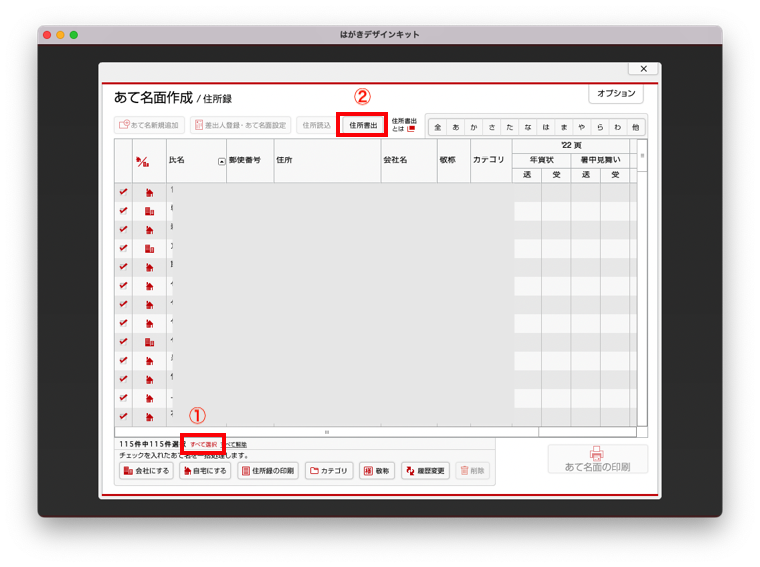Click the 自宅にする button
The height and width of the screenshot is (567, 760).
pyautogui.click(x=205, y=471)
